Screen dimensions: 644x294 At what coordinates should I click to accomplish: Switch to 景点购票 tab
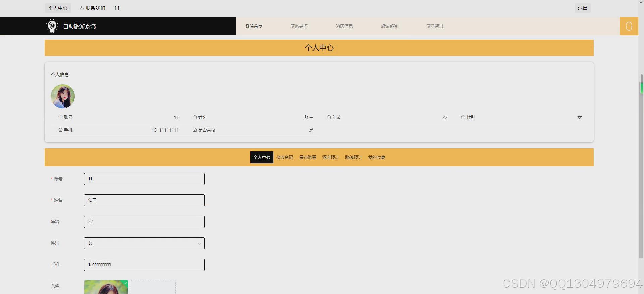tap(308, 157)
